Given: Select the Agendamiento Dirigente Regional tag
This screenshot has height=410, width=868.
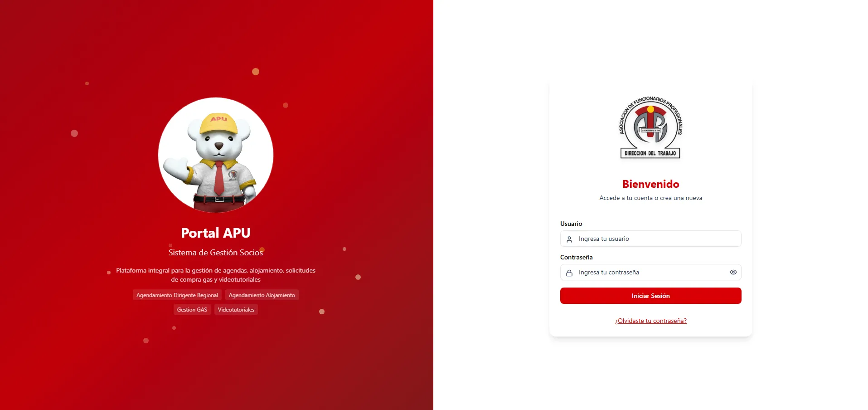Looking at the screenshot, I should pos(177,295).
